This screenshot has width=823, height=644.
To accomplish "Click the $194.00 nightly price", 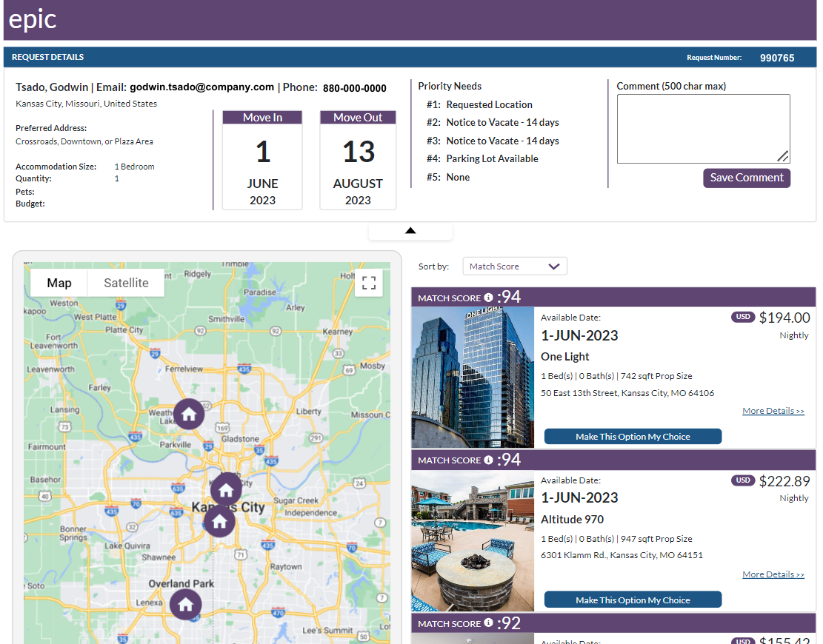I will point(784,318).
